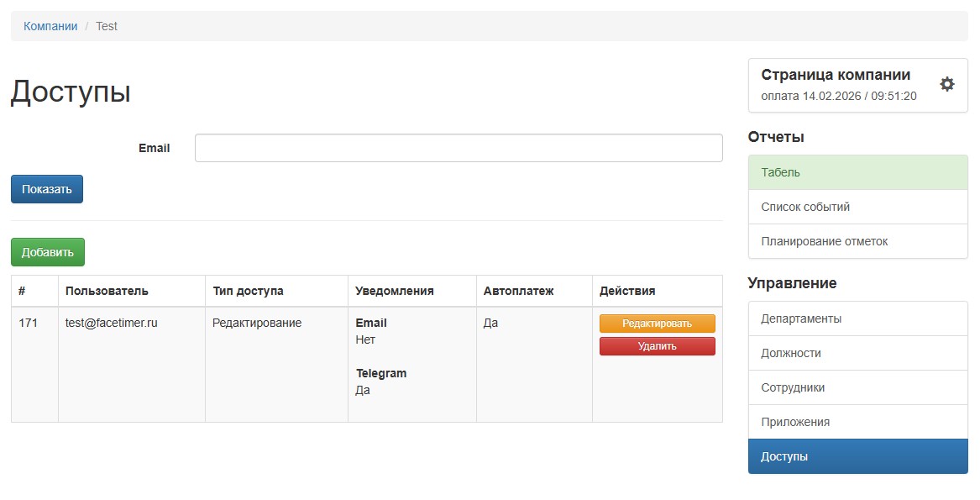
Task: Click the Пользователь column header
Action: coord(107,291)
